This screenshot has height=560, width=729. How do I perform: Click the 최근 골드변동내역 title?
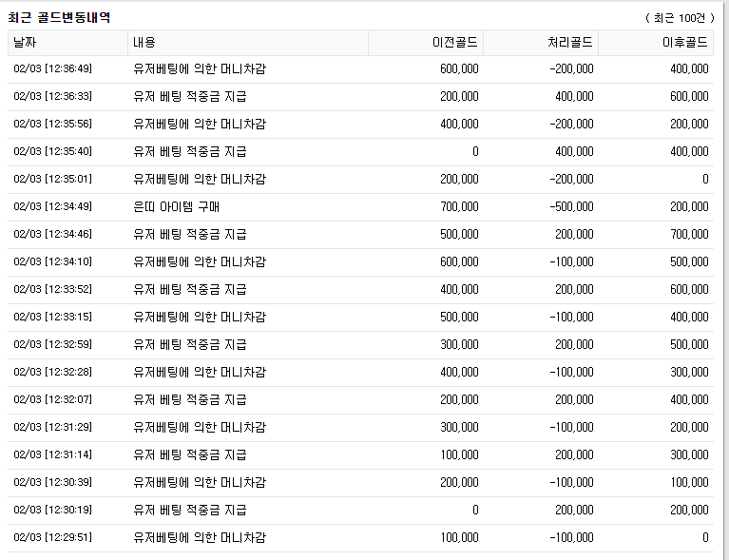coord(59,17)
